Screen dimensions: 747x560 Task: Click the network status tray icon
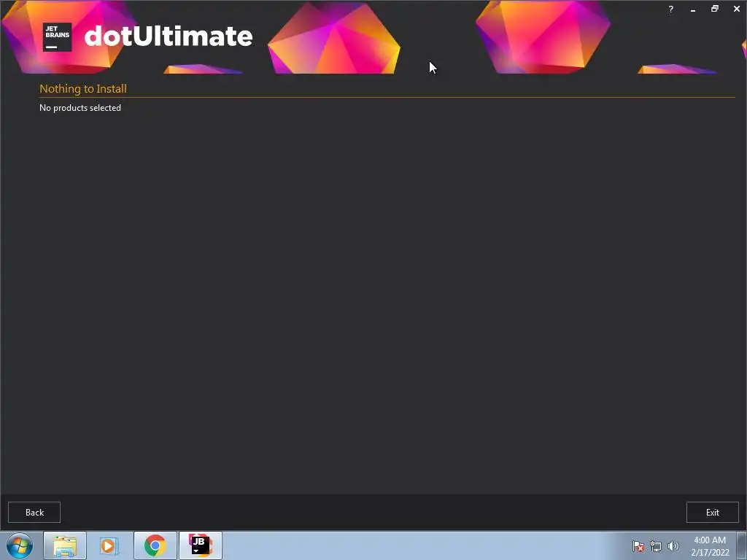click(x=656, y=546)
